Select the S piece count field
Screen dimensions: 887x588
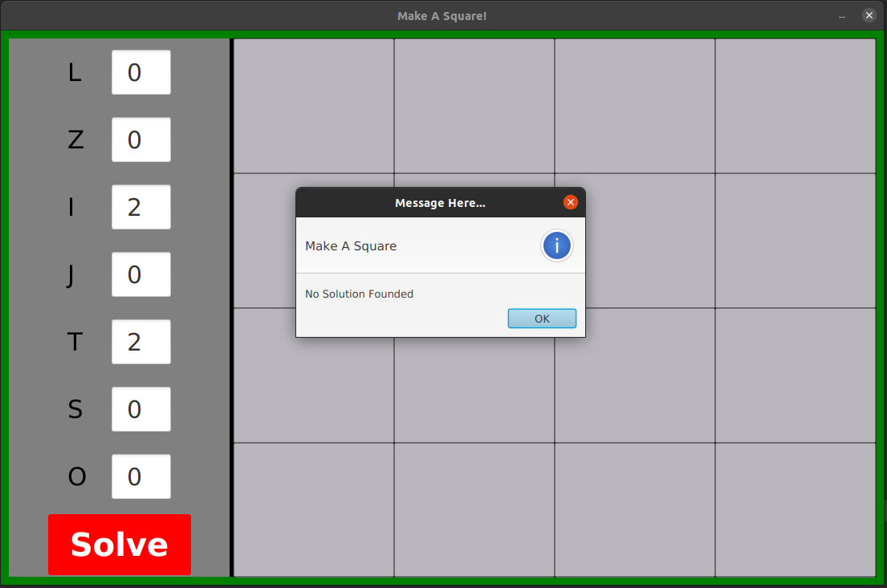[x=141, y=409]
